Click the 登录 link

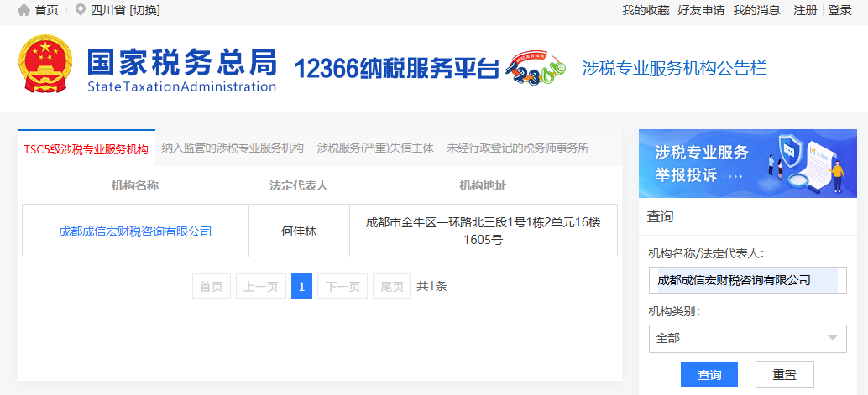click(x=839, y=10)
